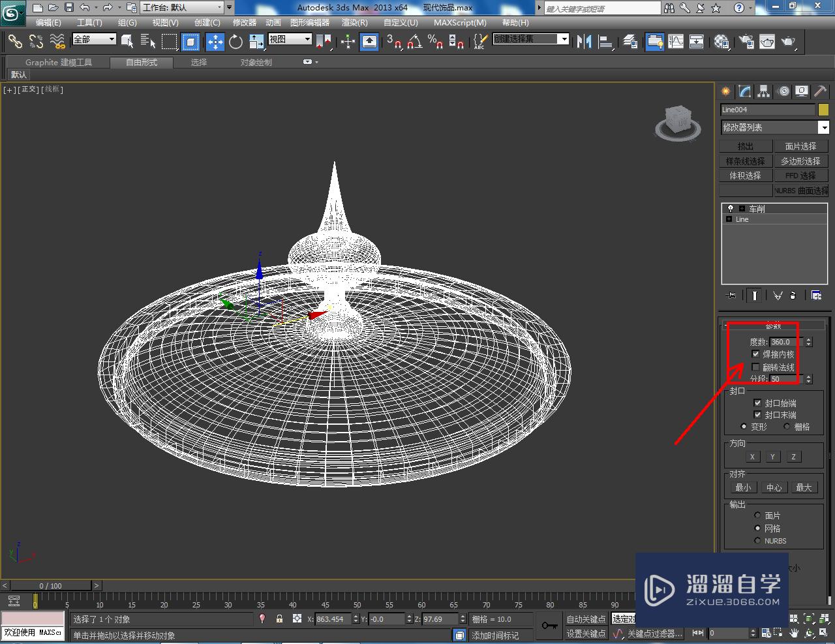
Task: Select the Unlink Selection tool
Action: coord(36,42)
